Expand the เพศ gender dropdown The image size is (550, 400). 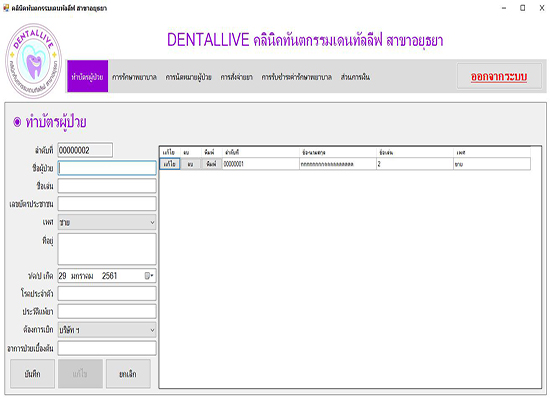[x=107, y=222]
